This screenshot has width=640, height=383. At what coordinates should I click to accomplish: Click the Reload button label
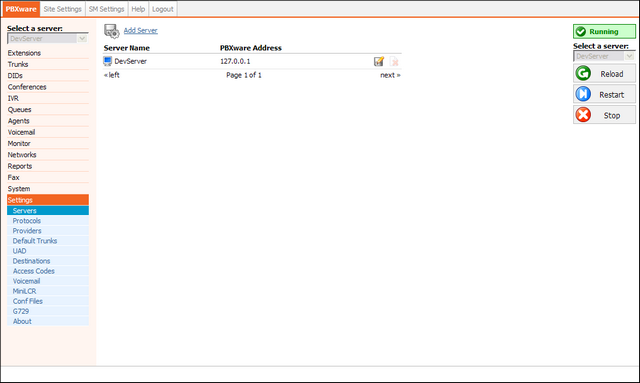611,74
